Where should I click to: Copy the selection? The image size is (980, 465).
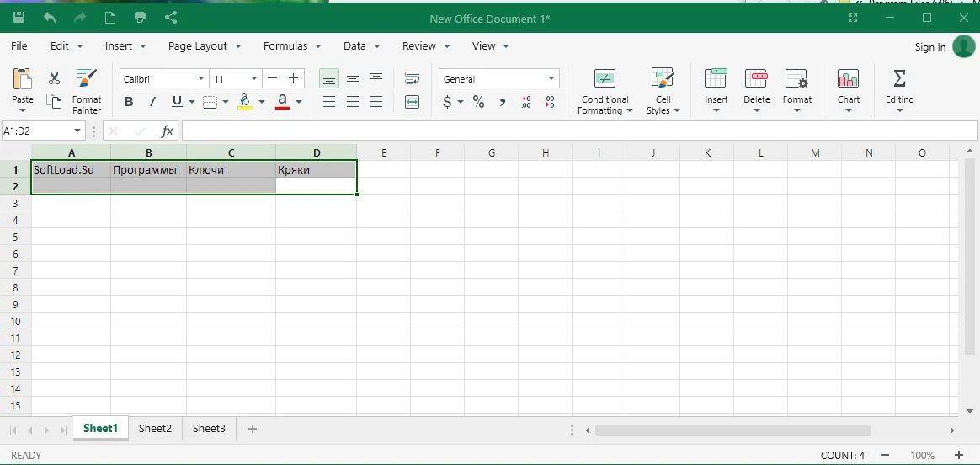pos(55,102)
